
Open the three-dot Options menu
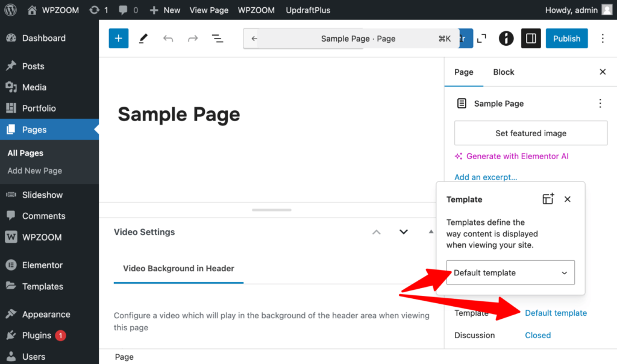[x=603, y=39]
